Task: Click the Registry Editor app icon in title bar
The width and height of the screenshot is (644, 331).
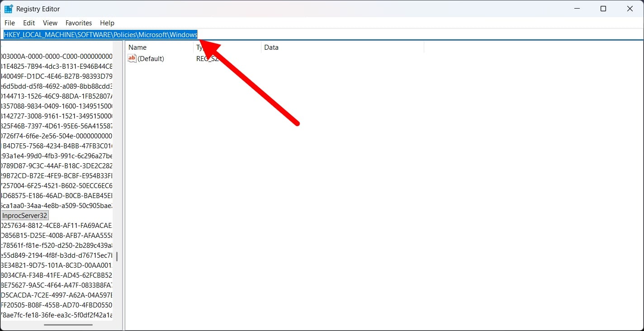Action: pyautogui.click(x=9, y=9)
